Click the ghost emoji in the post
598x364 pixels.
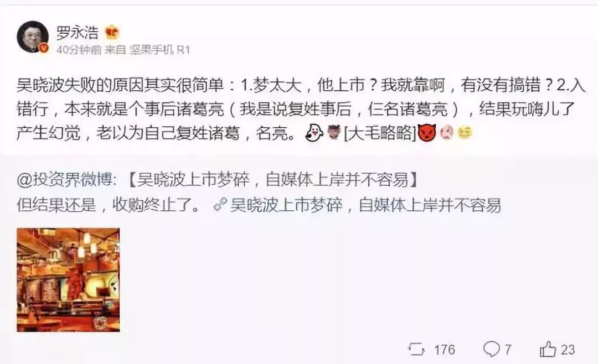pos(314,133)
